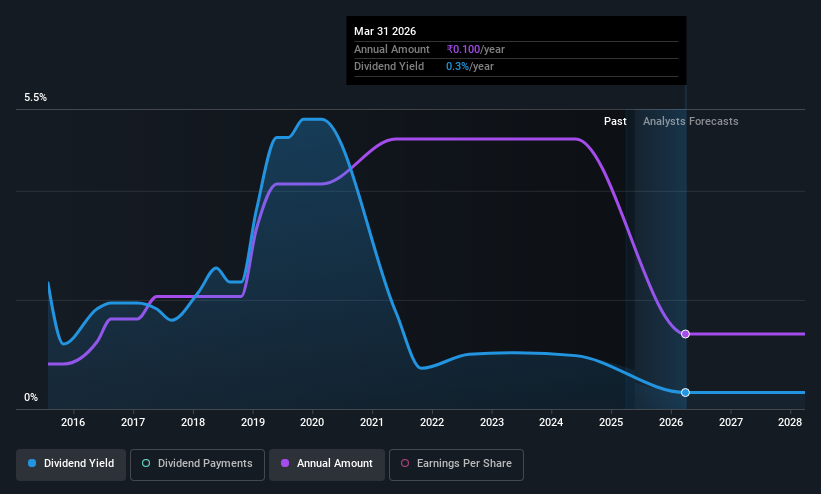Click the ₹0.100 annual amount tooltip value
Screen dimensions: 821x494
tap(463, 49)
